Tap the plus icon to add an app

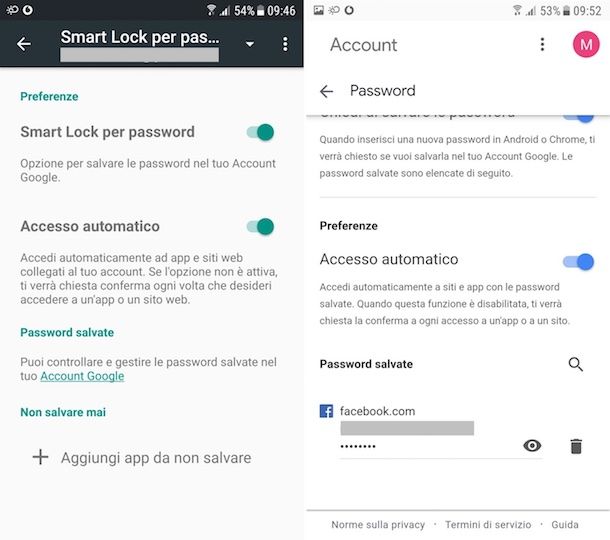click(40, 457)
